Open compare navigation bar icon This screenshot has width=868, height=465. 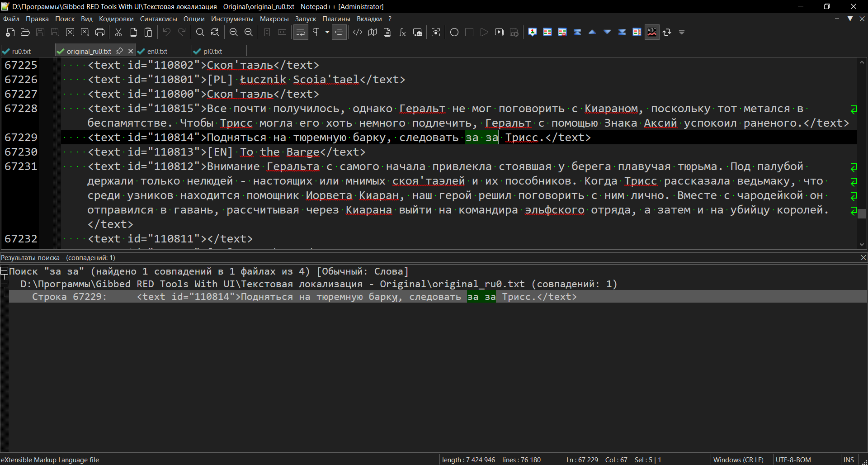pyautogui.click(x=637, y=32)
